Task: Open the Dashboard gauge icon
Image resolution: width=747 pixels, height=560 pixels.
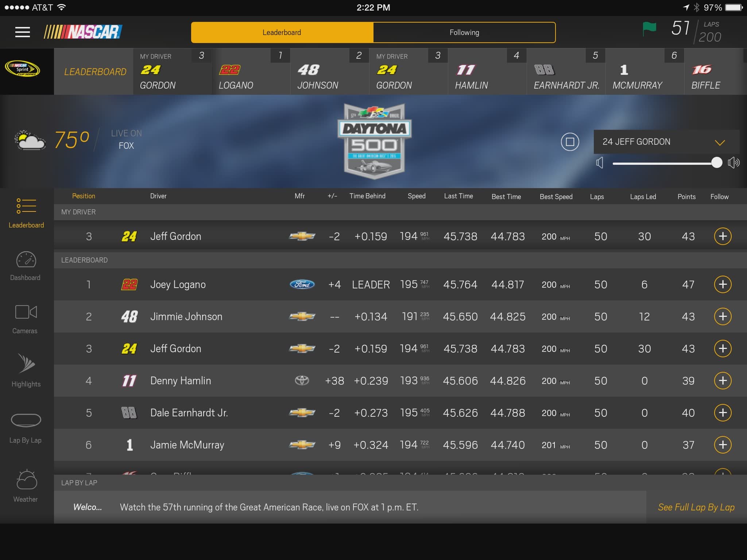Action: coord(26,260)
